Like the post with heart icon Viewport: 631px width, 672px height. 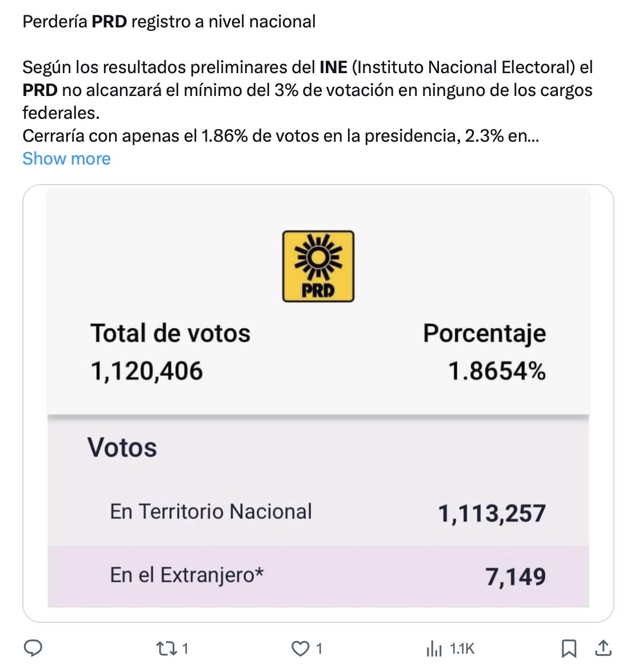300,648
